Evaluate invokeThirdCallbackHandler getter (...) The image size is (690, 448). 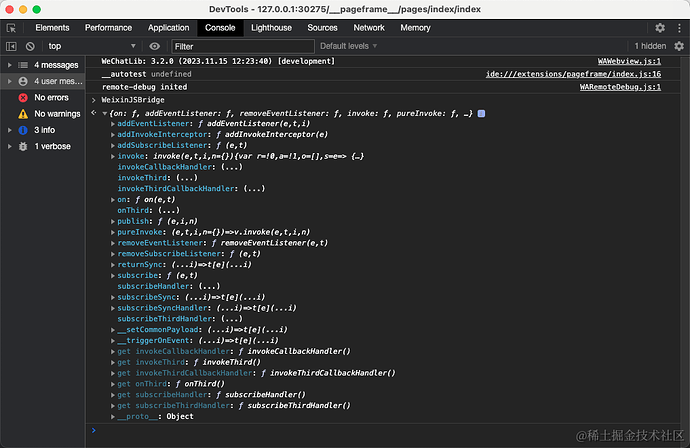254,189
